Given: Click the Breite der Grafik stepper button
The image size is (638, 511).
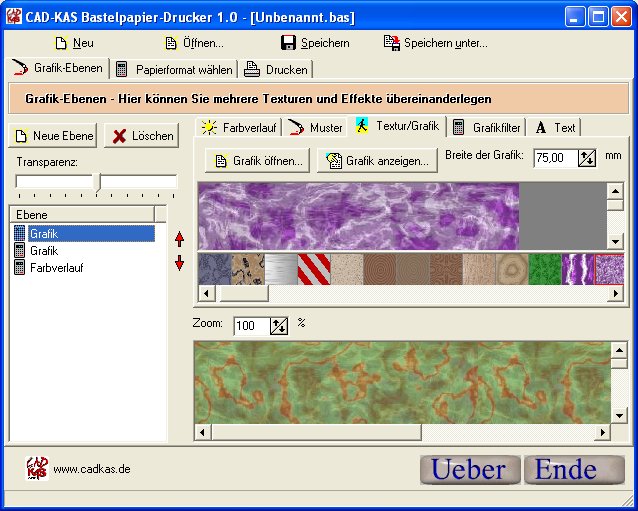Looking at the screenshot, I should click(x=587, y=158).
